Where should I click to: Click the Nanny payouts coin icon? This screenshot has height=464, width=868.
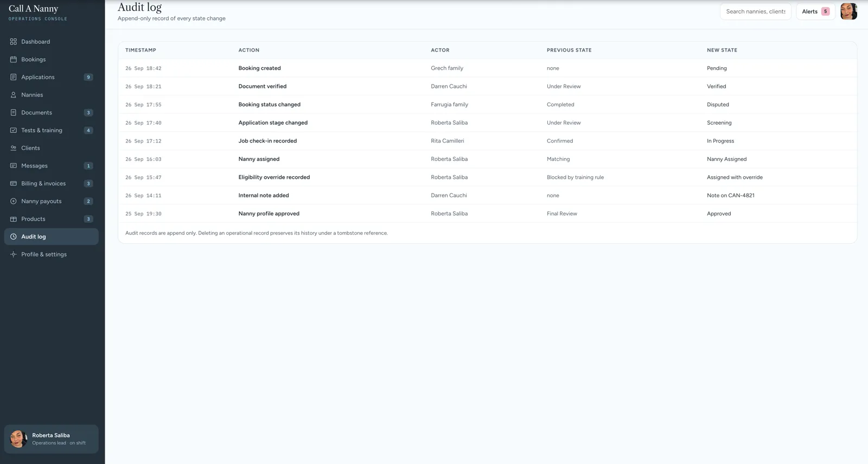(14, 201)
